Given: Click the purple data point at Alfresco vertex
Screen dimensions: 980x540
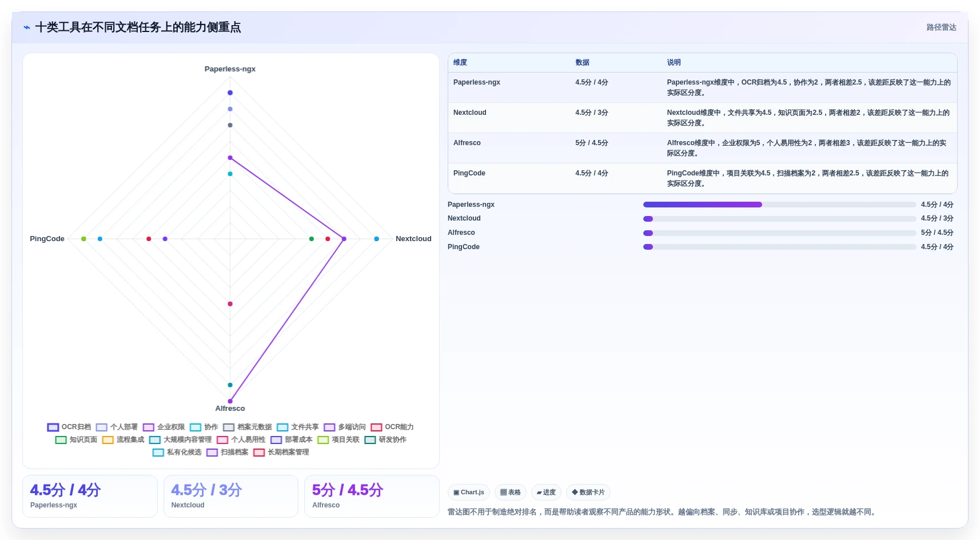Looking at the screenshot, I should 230,401.
